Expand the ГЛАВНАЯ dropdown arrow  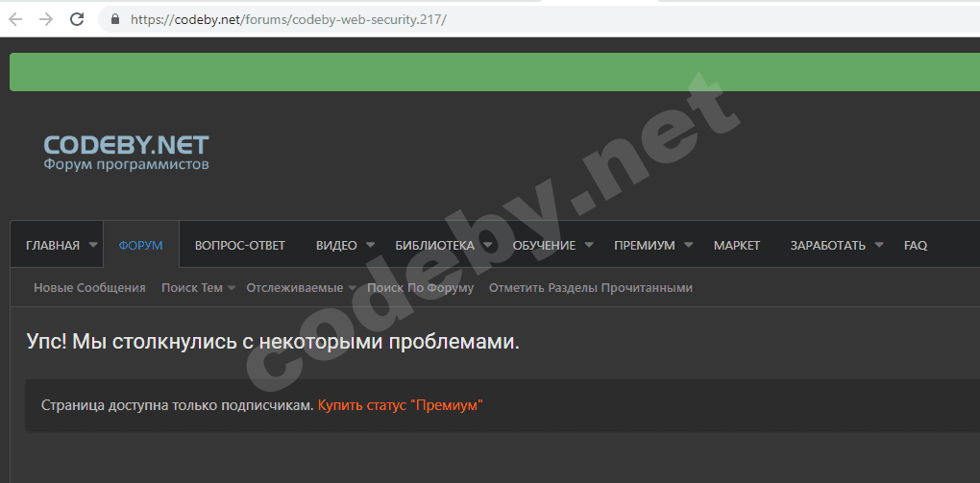coord(93,245)
